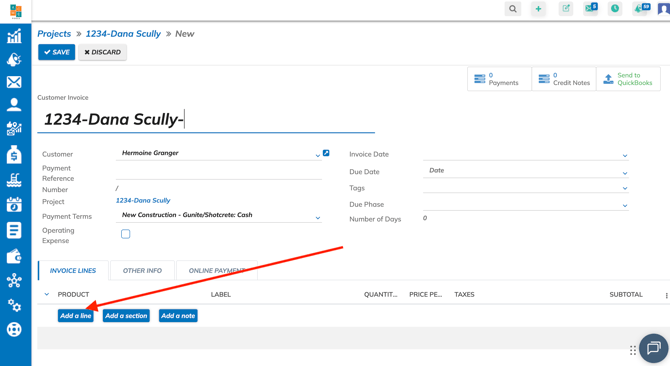Open the bell notifications icon
This screenshot has height=366, width=670.
tap(641, 9)
